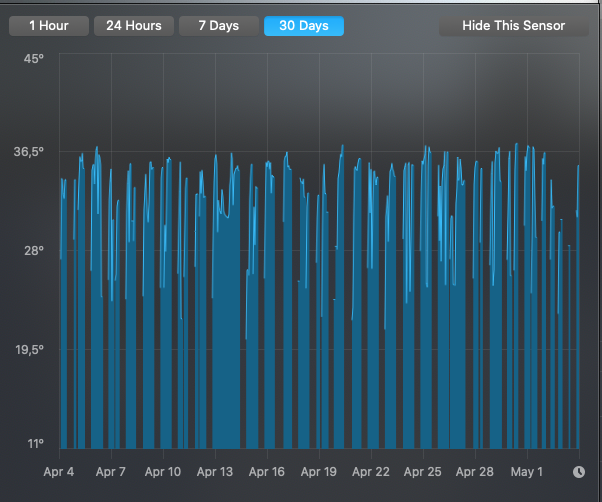
Task: Click the Apr 28 axis label
Action: tap(475, 472)
